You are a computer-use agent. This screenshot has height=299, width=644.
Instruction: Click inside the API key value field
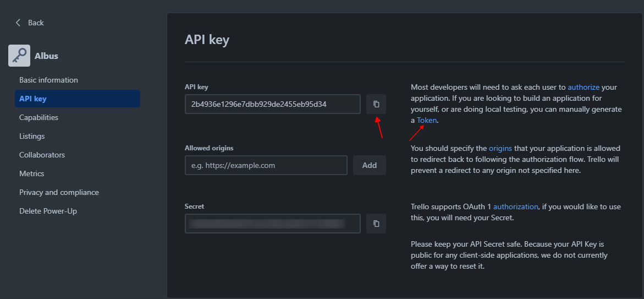click(272, 104)
